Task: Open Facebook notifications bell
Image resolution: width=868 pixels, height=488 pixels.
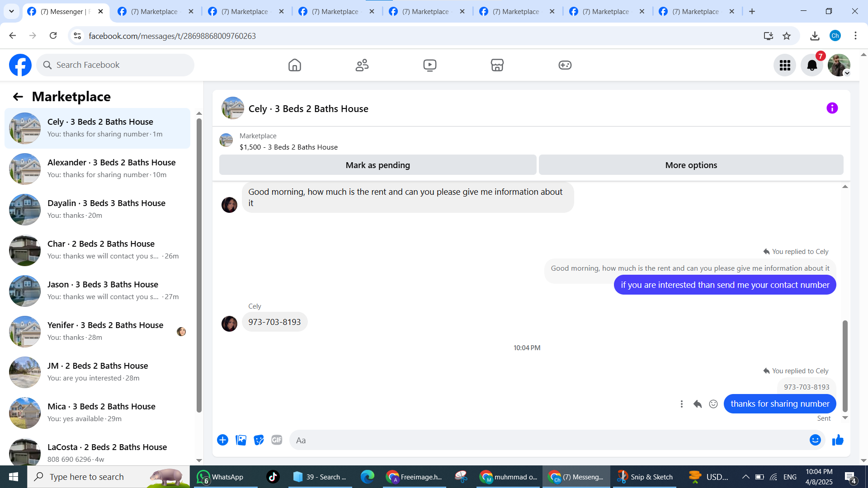Action: point(812,66)
